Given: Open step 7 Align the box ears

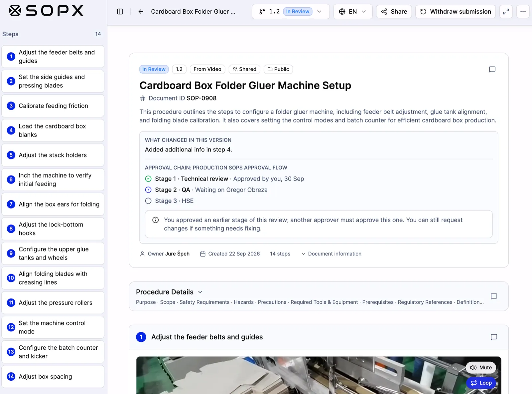Looking at the screenshot, I should [x=53, y=204].
